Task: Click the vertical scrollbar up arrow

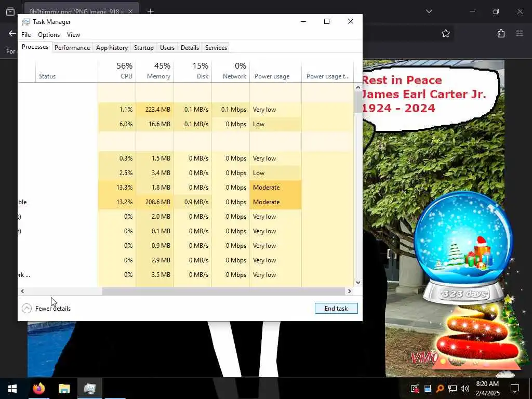Action: pyautogui.click(x=358, y=87)
